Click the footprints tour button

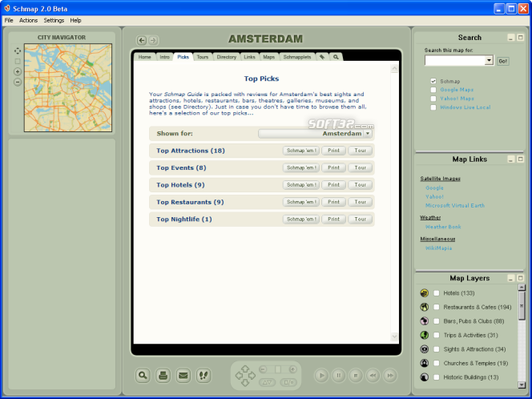[204, 376]
